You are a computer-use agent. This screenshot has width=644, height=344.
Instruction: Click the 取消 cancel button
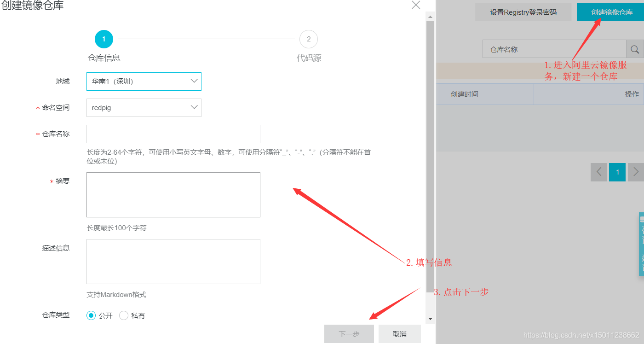click(x=400, y=334)
